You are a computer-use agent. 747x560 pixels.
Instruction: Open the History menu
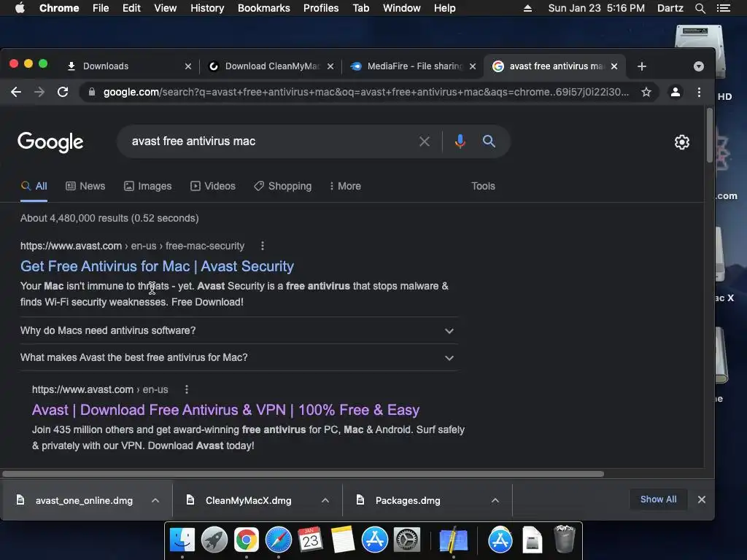click(207, 8)
